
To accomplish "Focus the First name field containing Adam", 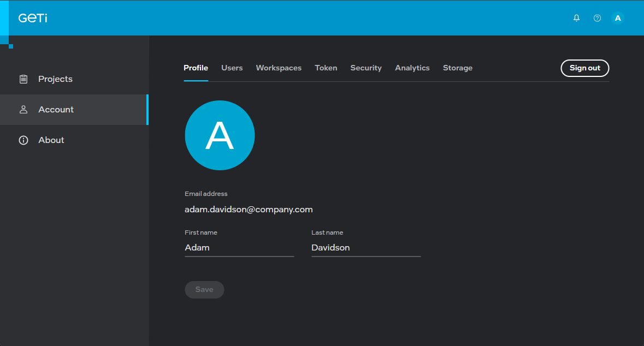I will 239,248.
